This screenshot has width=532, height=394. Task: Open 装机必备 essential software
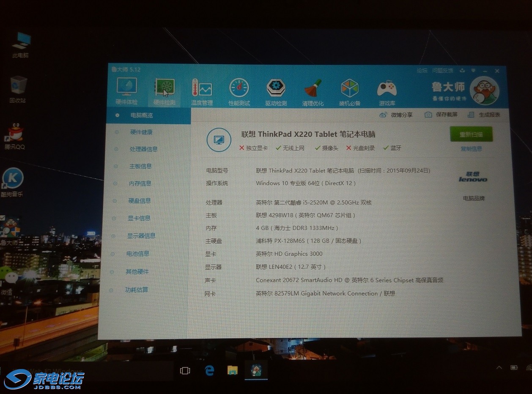coord(350,92)
